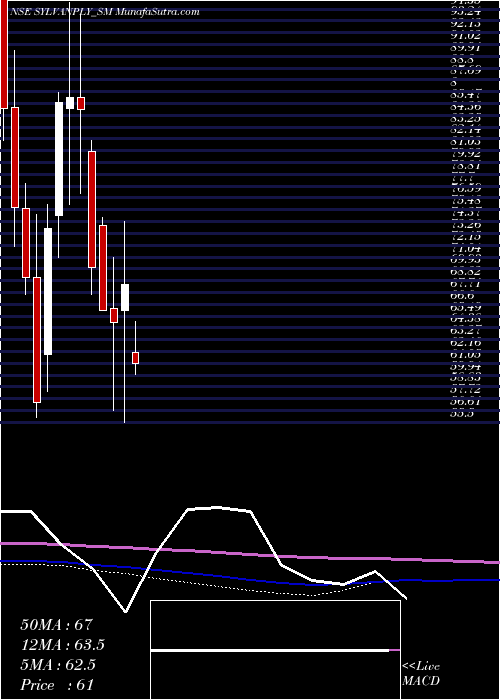The image size is (500, 700).
Task: Click the 92.13 price axis label
Action: pos(465,23)
